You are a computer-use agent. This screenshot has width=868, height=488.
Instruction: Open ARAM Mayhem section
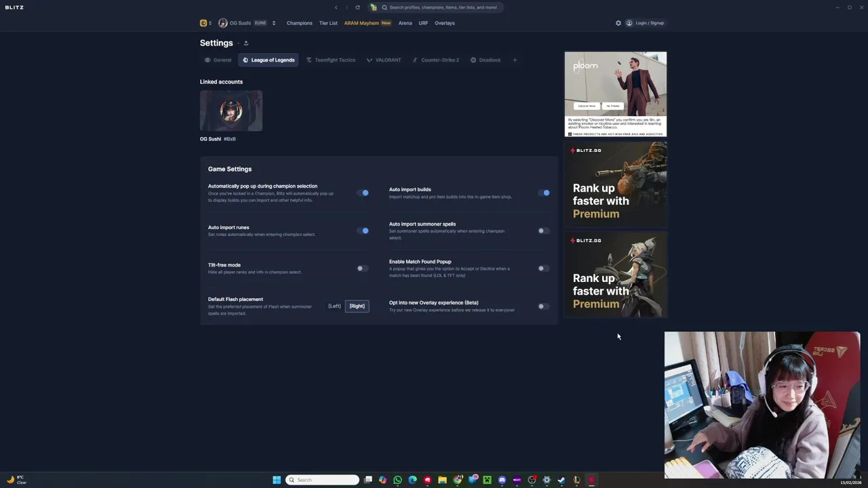click(x=367, y=23)
